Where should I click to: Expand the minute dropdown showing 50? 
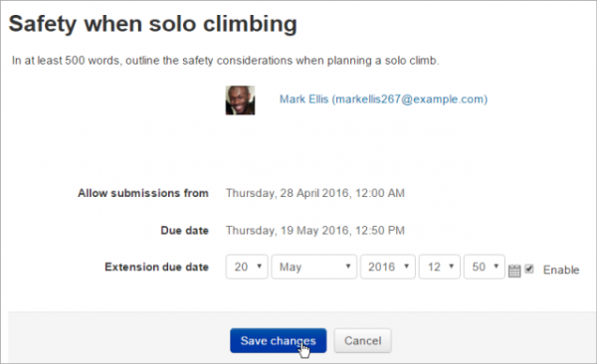point(485,267)
